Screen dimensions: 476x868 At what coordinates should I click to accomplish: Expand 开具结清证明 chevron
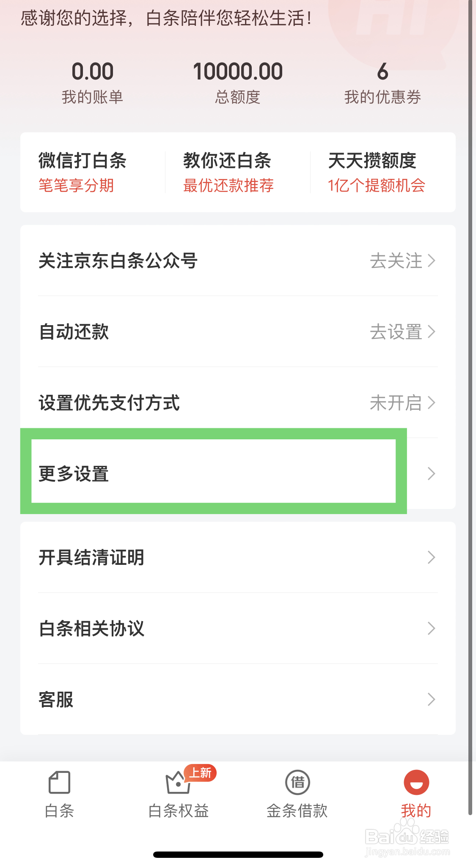(x=431, y=557)
